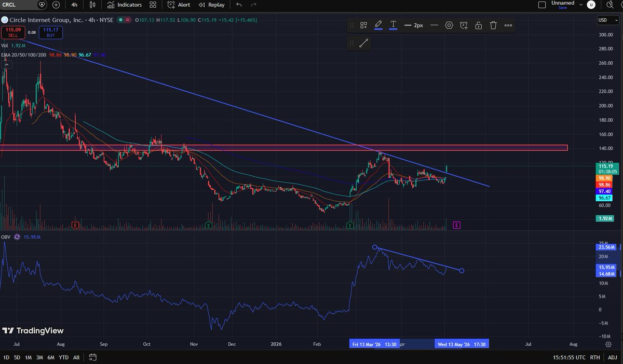This screenshot has width=623, height=364.
Task: Open drawing templates icon in floating toolbar
Action: point(364,25)
